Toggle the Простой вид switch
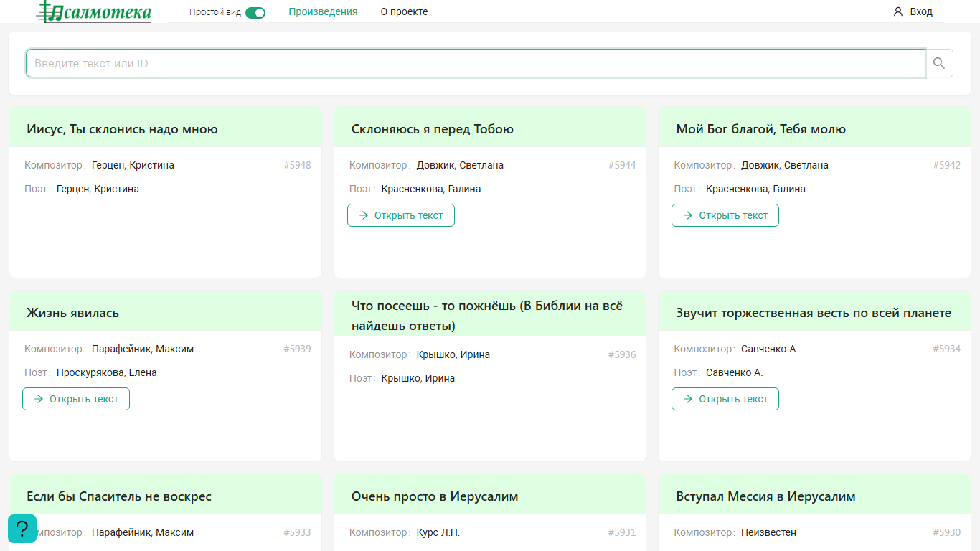980x551 pixels. pyautogui.click(x=255, y=12)
